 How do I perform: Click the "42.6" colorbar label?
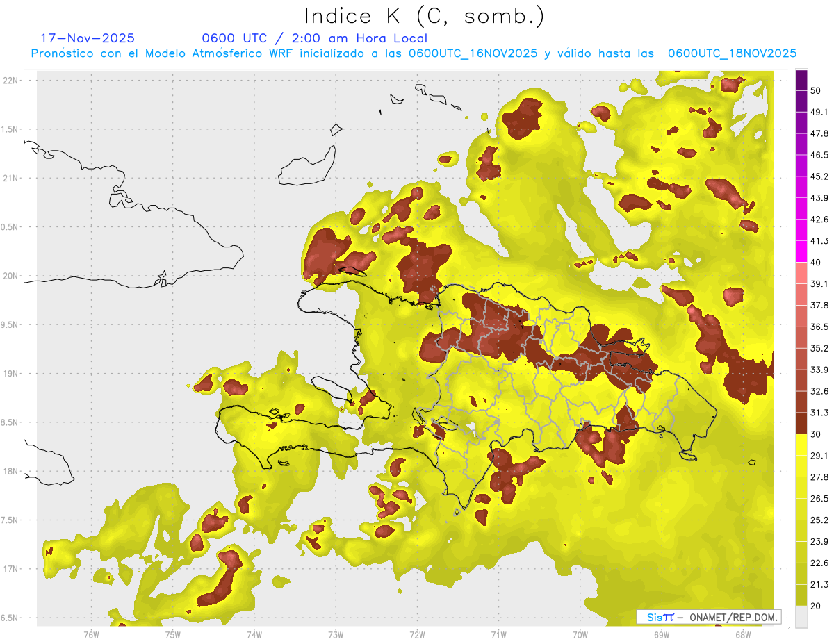pyautogui.click(x=819, y=220)
